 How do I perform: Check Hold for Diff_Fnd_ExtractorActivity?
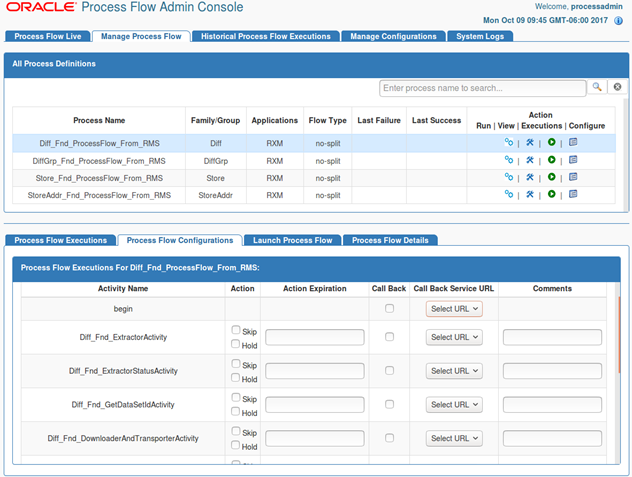236,344
